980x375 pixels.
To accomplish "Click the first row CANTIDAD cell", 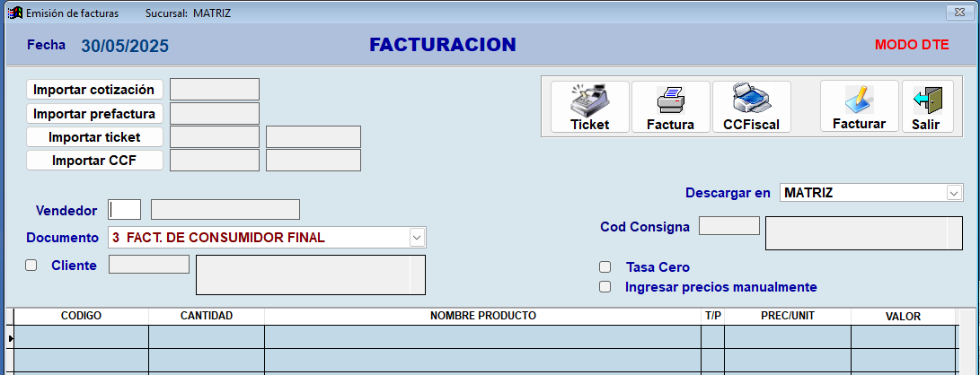I will 207,337.
